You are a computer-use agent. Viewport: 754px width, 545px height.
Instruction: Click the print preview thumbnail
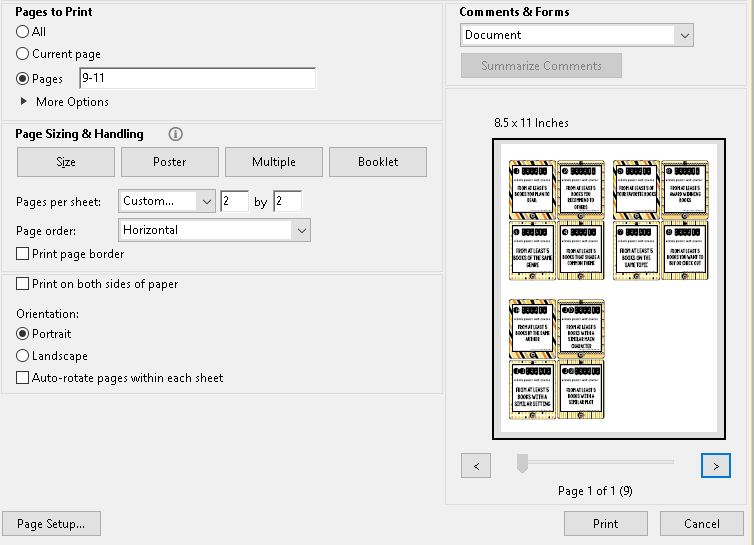coord(609,289)
